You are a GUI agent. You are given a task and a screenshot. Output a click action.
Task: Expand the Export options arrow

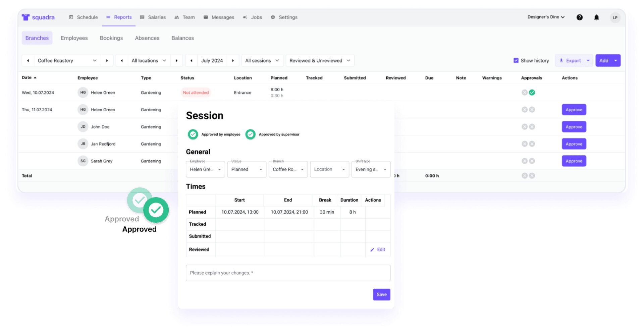(588, 61)
